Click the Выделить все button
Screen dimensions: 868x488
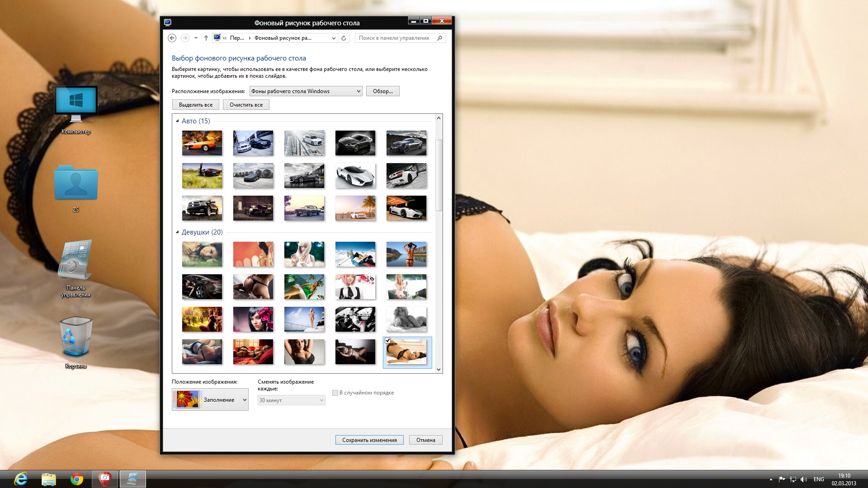click(x=196, y=105)
